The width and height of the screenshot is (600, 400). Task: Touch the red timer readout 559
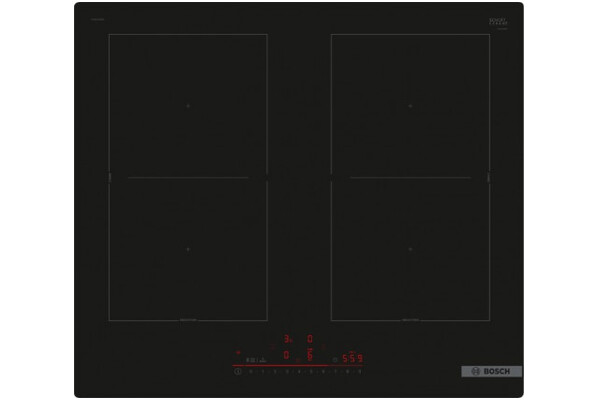(352, 358)
